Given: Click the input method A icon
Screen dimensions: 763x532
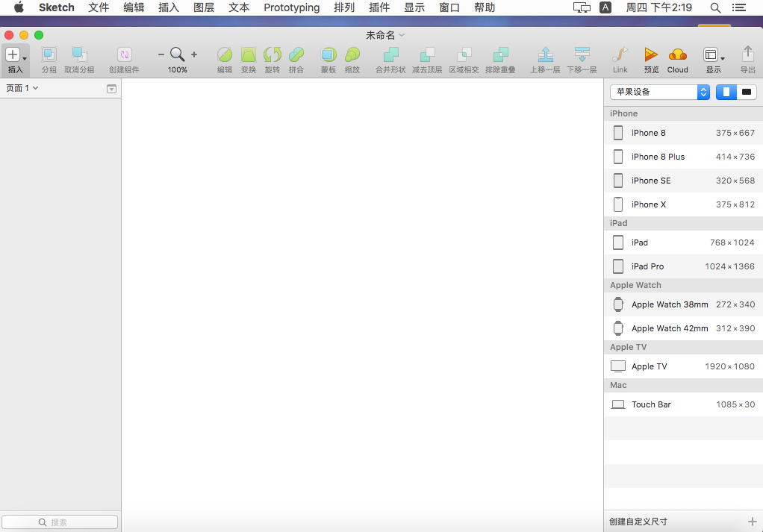Looking at the screenshot, I should coord(605,7).
